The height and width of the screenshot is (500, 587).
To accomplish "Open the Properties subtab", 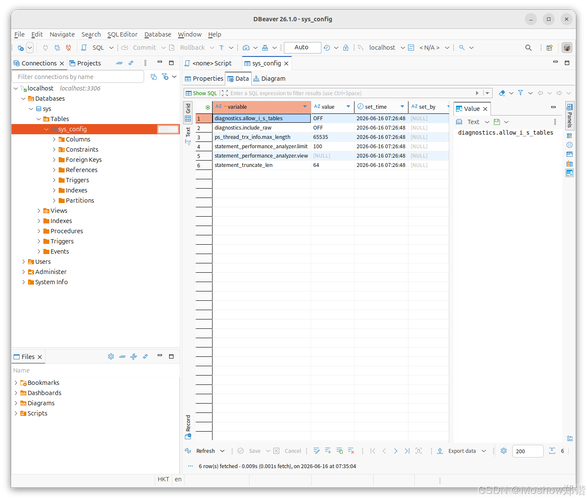I will tap(204, 79).
